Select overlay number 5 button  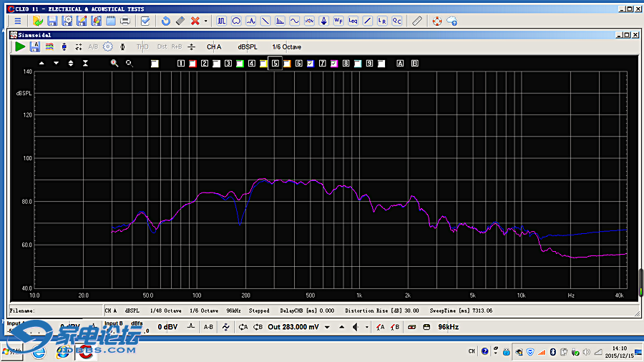click(275, 64)
